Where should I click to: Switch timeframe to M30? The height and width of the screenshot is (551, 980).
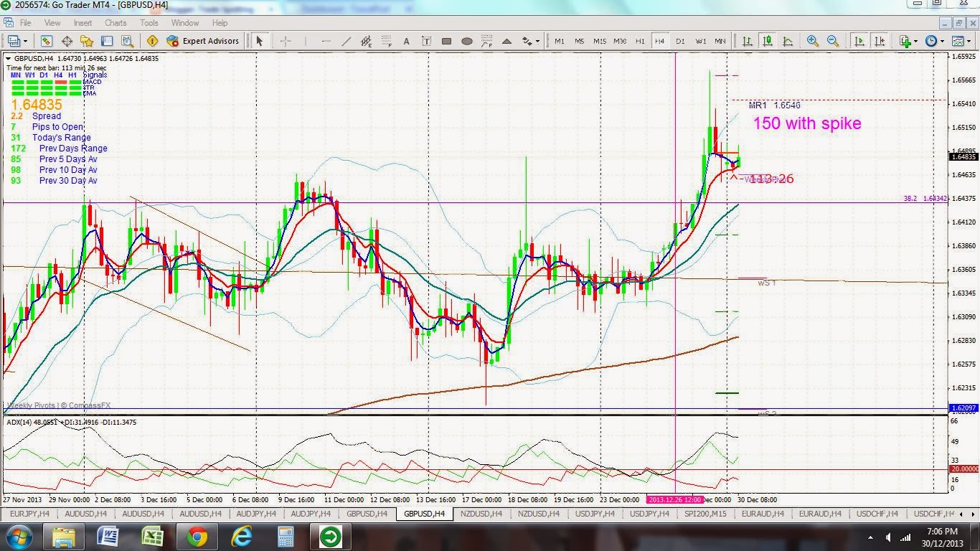(x=620, y=41)
